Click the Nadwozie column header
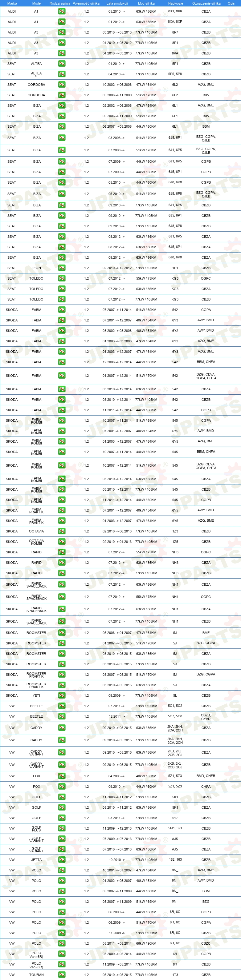 click(175, 3)
